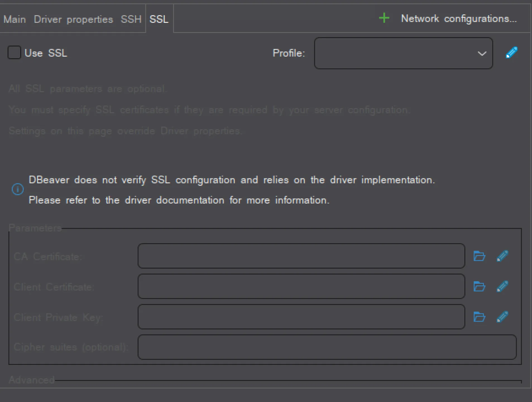Image resolution: width=532 pixels, height=402 pixels.
Task: Click the 'Advanced' group label
Action: point(32,380)
